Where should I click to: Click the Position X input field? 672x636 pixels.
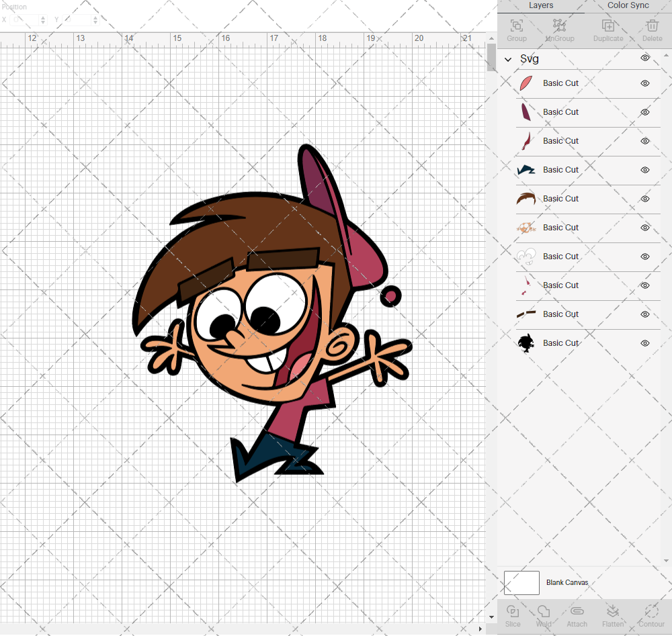[25, 19]
